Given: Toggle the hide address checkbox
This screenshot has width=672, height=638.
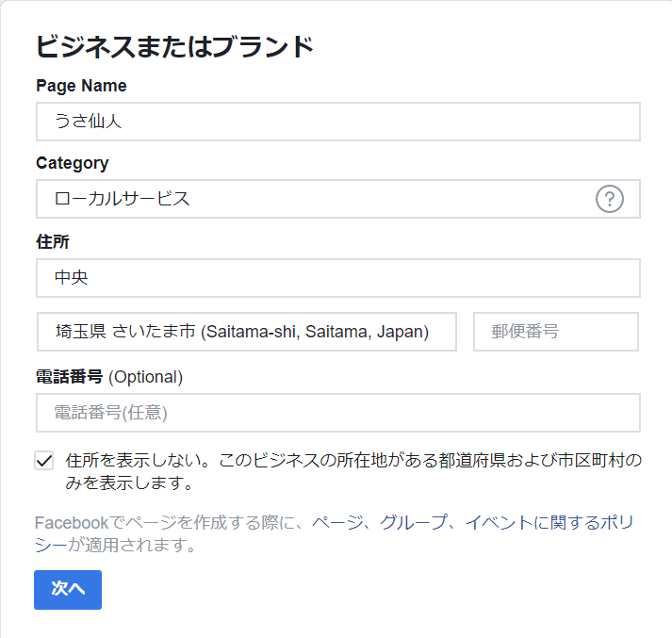Looking at the screenshot, I should pyautogui.click(x=43, y=461).
